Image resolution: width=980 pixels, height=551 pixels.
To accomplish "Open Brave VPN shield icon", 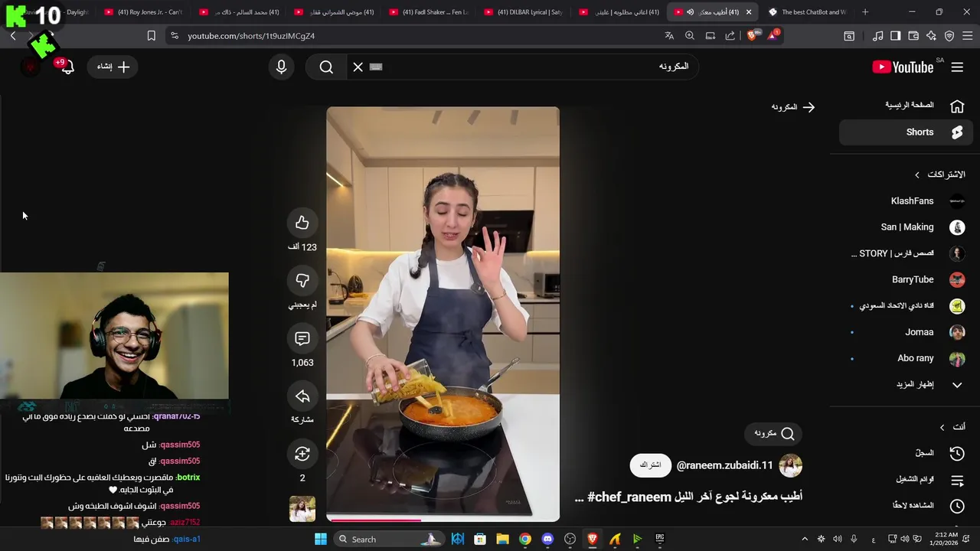I will pos(949,36).
